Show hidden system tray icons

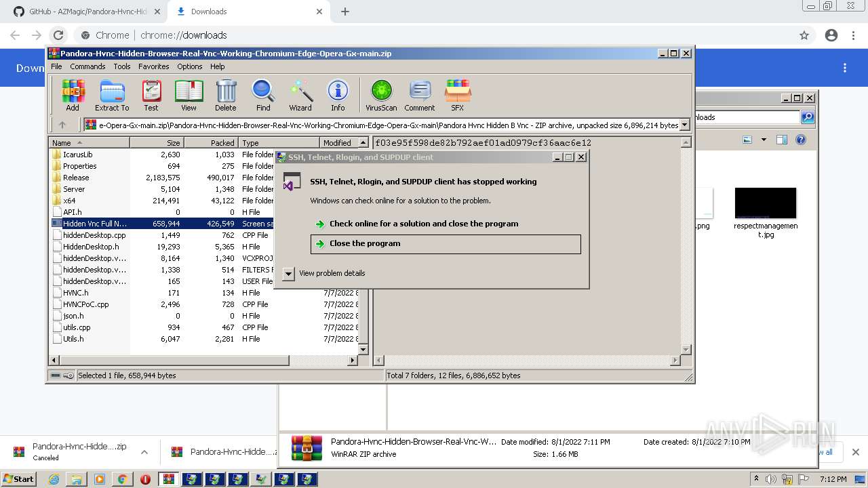click(x=757, y=479)
